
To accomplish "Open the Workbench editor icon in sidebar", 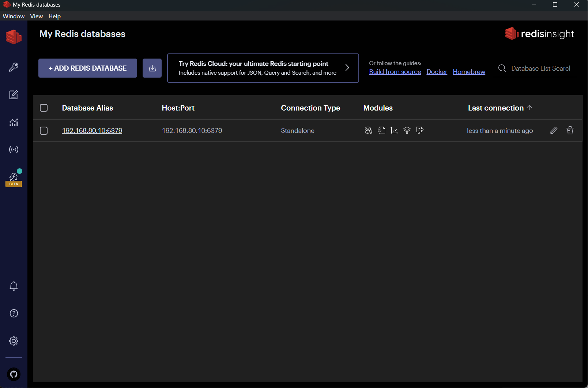I will tap(14, 95).
